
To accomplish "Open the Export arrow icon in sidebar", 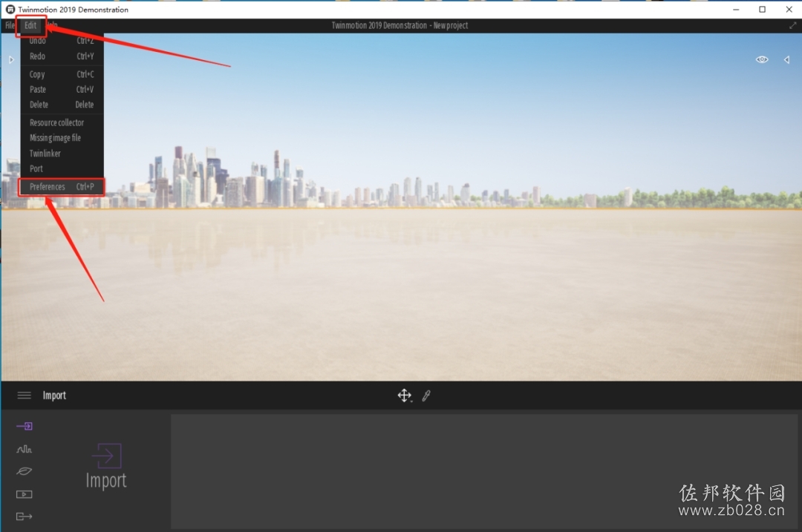I will pyautogui.click(x=24, y=516).
